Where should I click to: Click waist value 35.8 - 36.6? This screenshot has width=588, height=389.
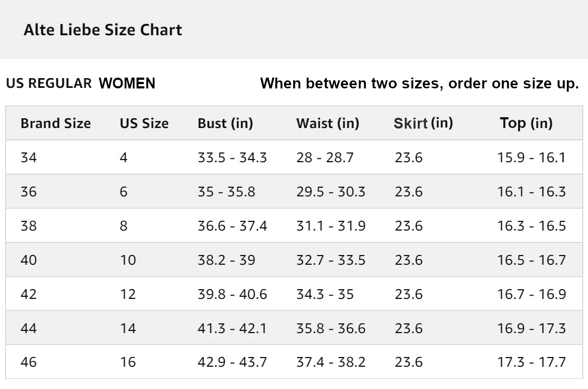tap(331, 328)
